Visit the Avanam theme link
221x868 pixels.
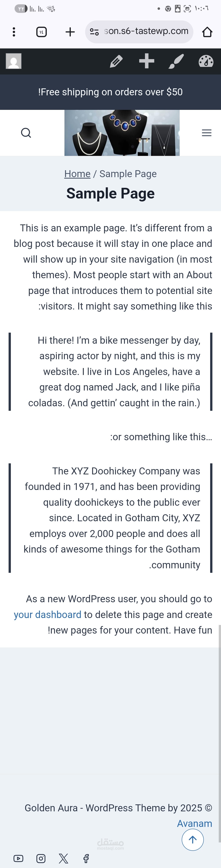click(194, 823)
